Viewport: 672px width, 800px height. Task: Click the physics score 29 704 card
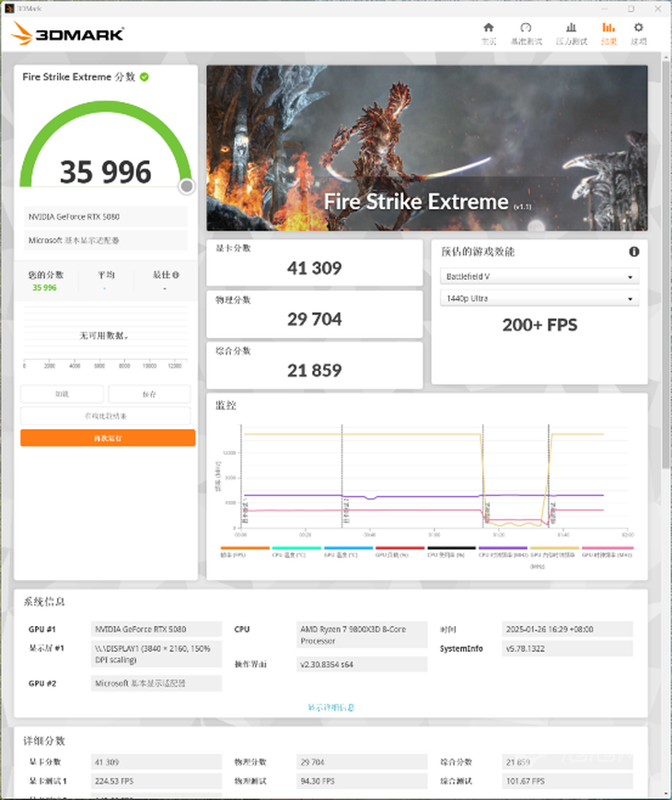pos(314,314)
